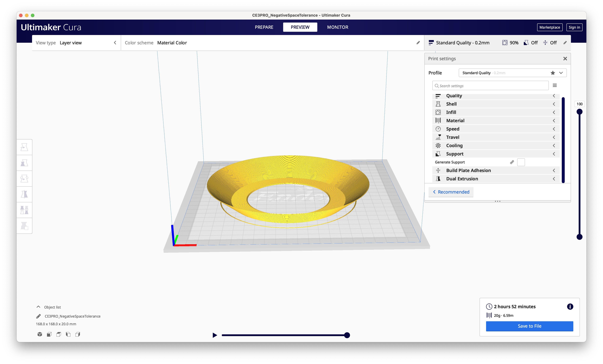This screenshot has width=603, height=364.
Task: Expand the Material settings category
Action: click(x=496, y=121)
